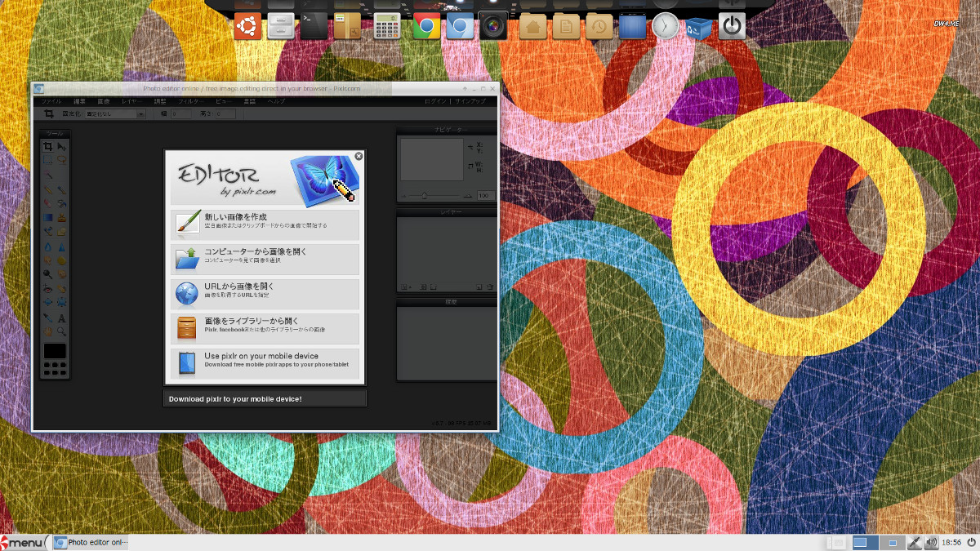Choose 新しい画像を作成 option

pos(265,224)
